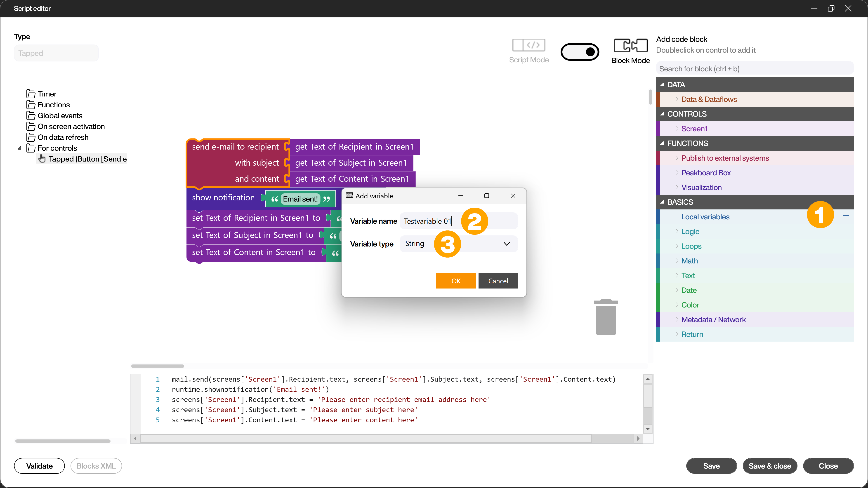Open the On data refresh folder
The height and width of the screenshot is (488, 868).
coord(63,137)
